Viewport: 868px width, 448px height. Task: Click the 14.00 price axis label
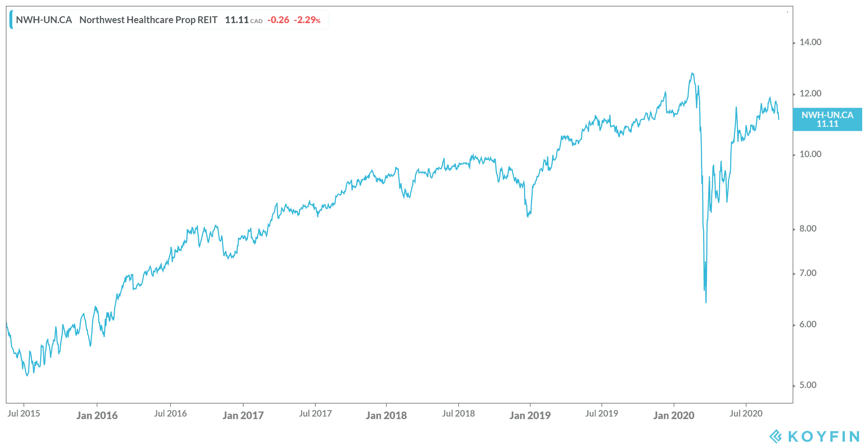click(x=810, y=42)
